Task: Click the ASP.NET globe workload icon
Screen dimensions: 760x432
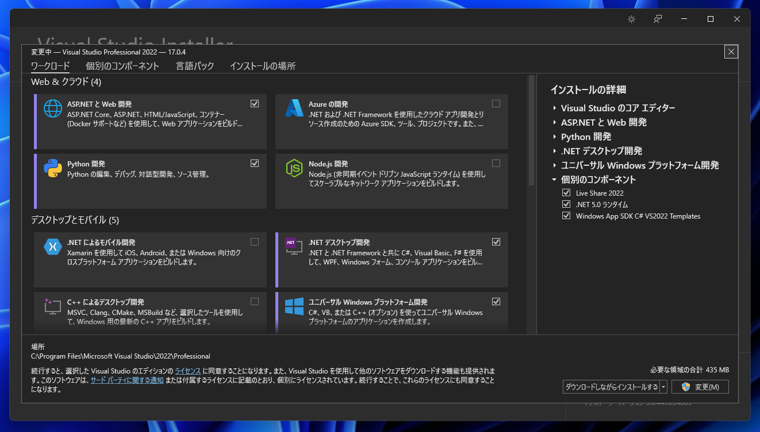Action: [x=53, y=108]
